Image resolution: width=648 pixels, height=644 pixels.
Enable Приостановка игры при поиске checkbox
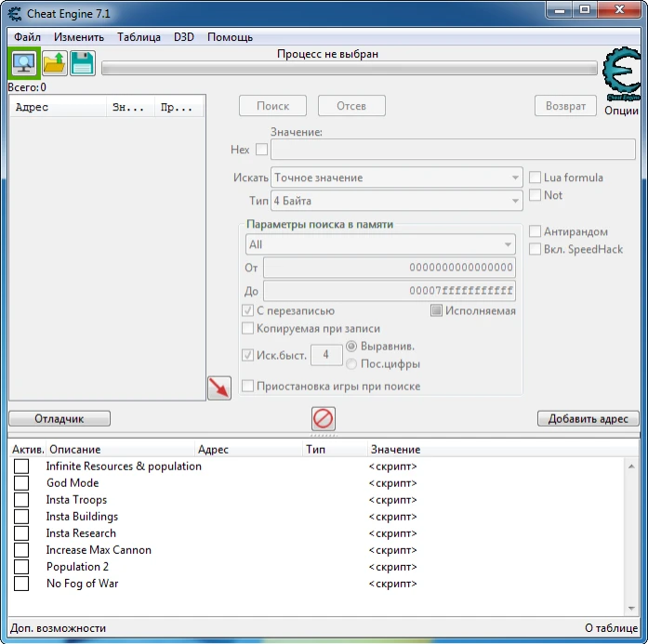(x=247, y=387)
